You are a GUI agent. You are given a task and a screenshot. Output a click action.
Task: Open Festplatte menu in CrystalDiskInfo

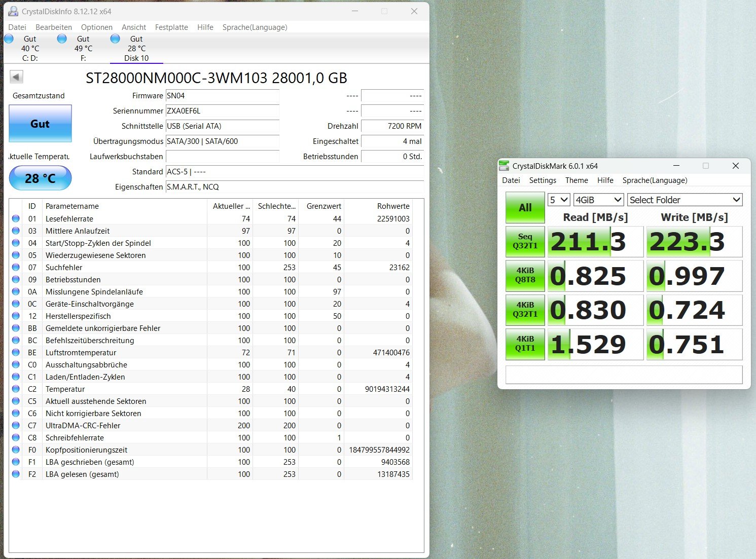[x=171, y=27]
